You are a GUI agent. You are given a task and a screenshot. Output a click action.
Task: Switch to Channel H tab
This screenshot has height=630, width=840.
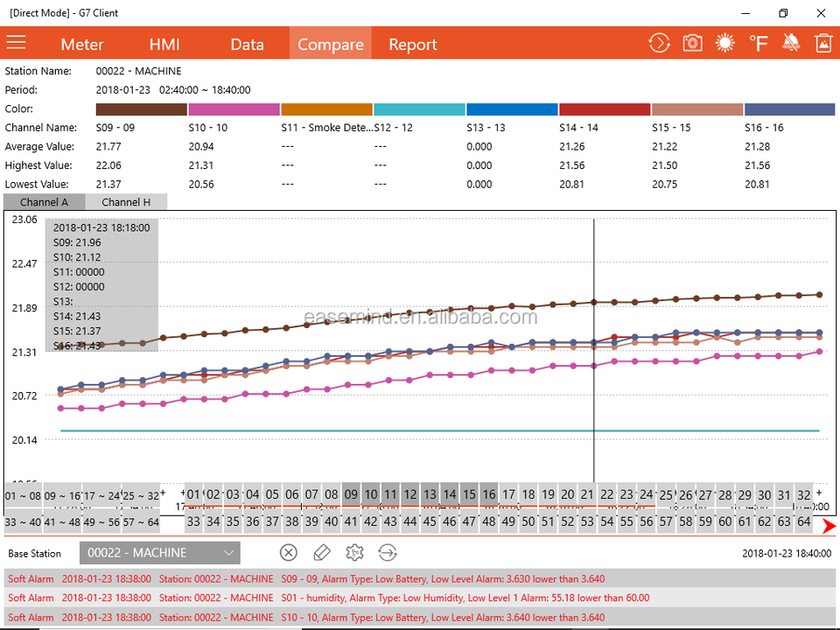click(x=126, y=202)
